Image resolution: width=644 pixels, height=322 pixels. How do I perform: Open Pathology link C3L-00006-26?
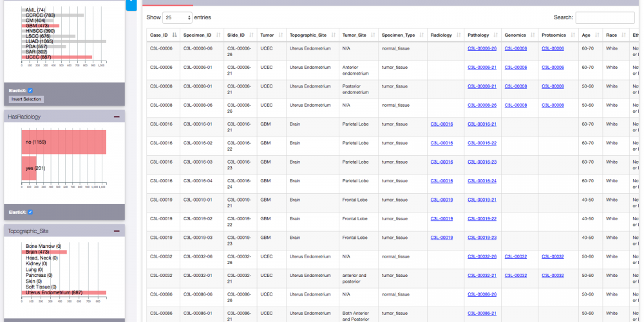point(482,48)
